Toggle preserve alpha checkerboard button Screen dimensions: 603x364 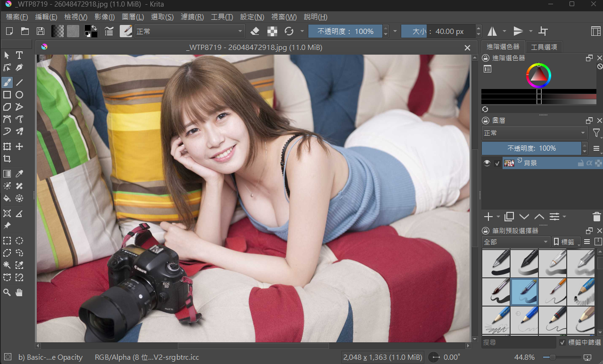coord(272,32)
